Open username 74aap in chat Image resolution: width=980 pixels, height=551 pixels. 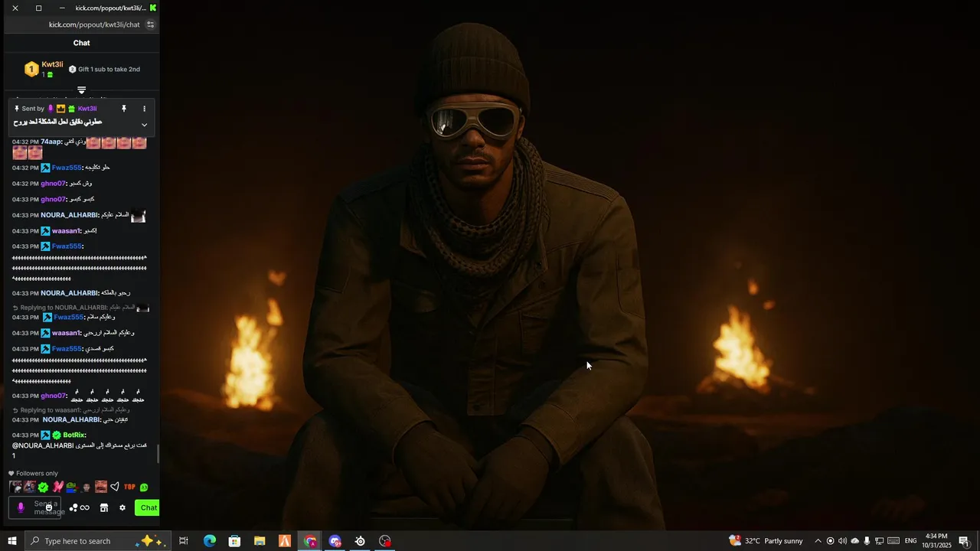click(51, 142)
